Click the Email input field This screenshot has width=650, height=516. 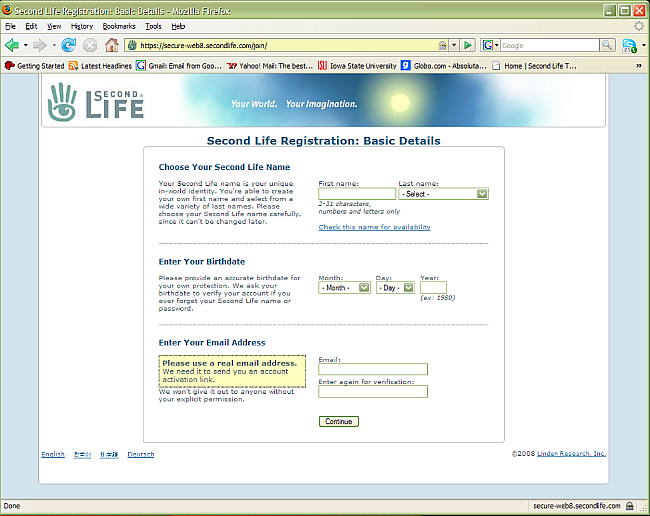373,369
